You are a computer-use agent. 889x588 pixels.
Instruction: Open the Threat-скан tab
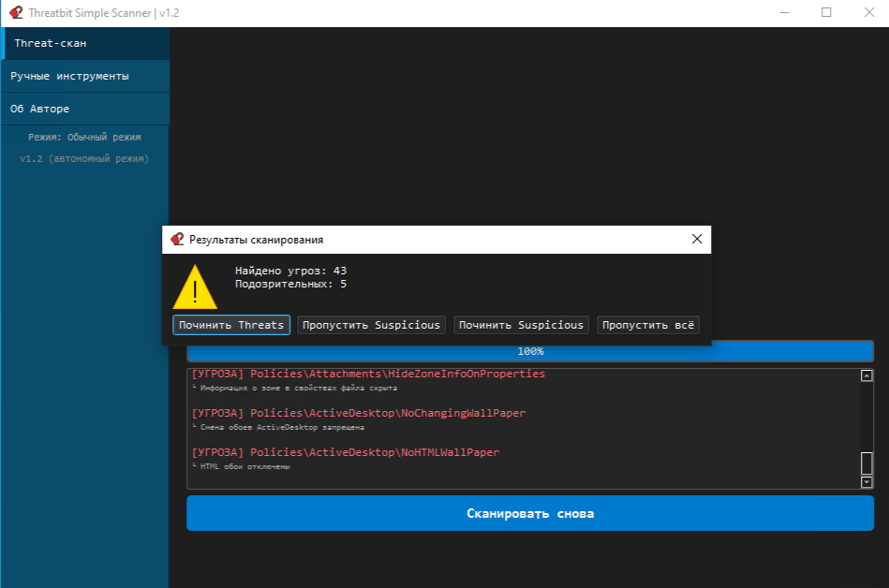point(85,43)
